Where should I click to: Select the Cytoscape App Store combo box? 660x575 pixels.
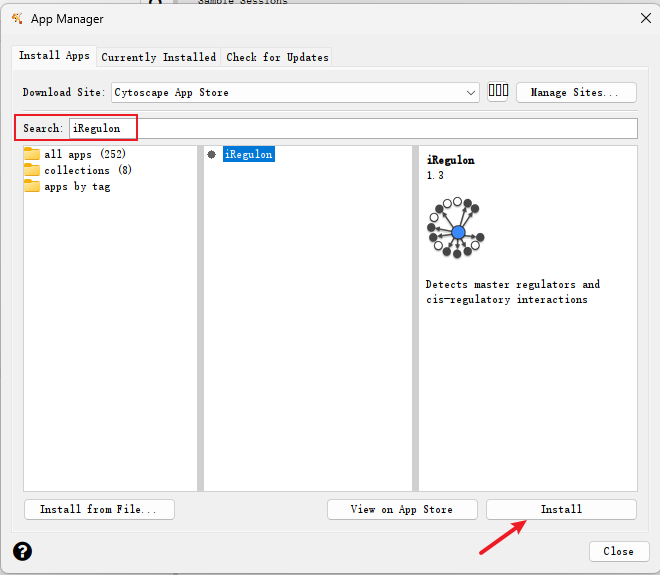pyautogui.click(x=295, y=93)
